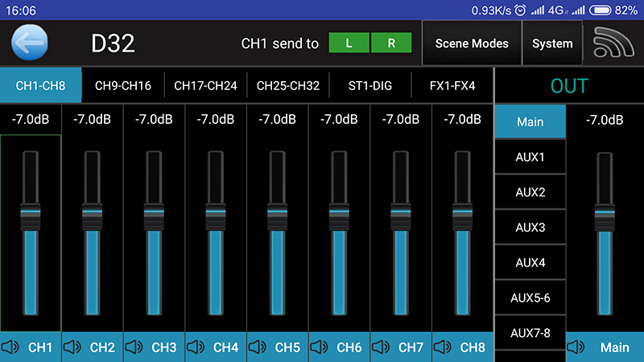This screenshot has height=362, width=644.
Task: Mute CH2 using its speaker icon
Action: (72, 348)
